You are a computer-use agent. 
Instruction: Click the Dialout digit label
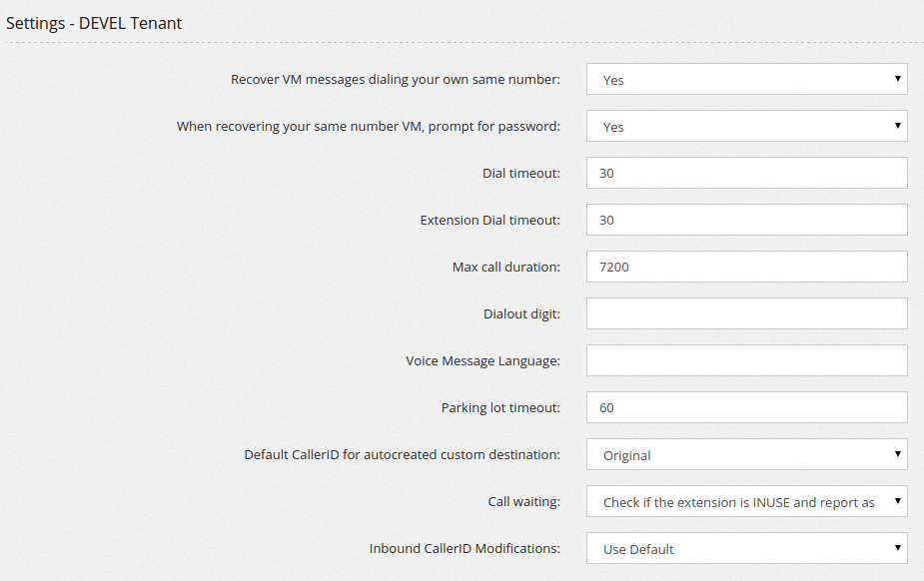click(522, 313)
